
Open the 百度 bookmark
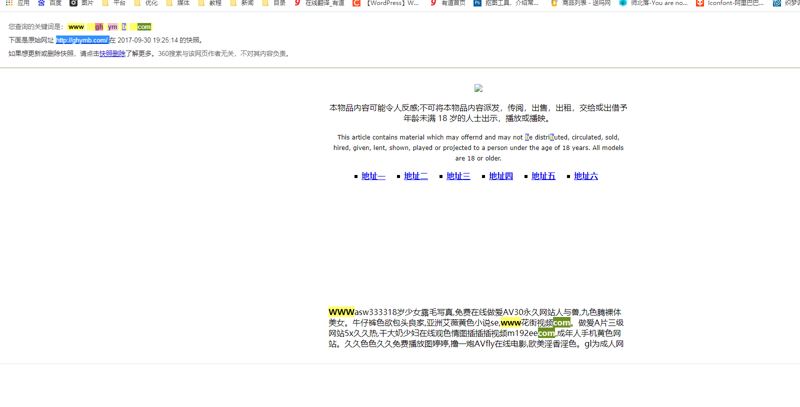tap(50, 3)
